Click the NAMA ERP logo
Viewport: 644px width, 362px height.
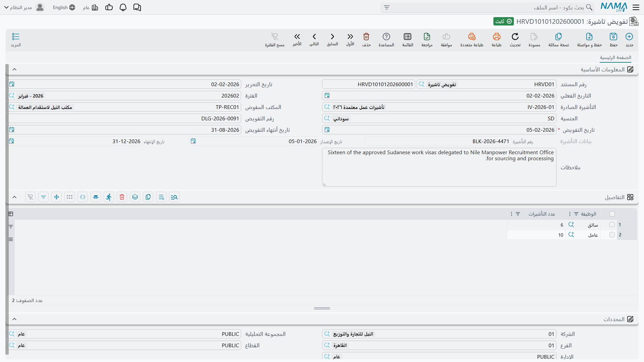[x=614, y=7]
